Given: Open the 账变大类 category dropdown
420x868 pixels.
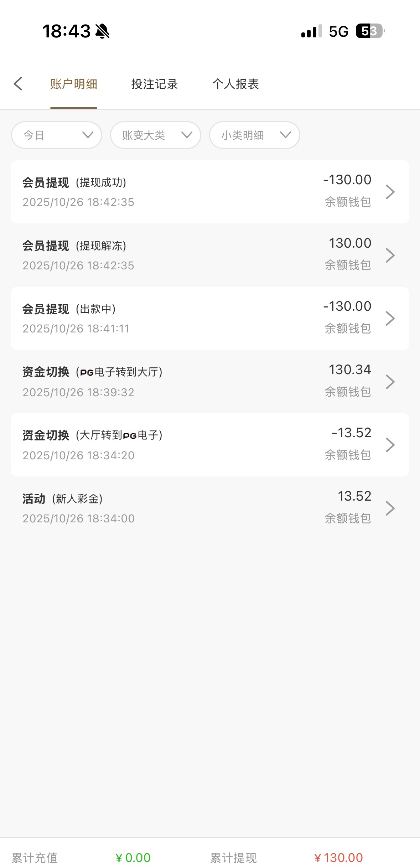Looking at the screenshot, I should (x=156, y=135).
